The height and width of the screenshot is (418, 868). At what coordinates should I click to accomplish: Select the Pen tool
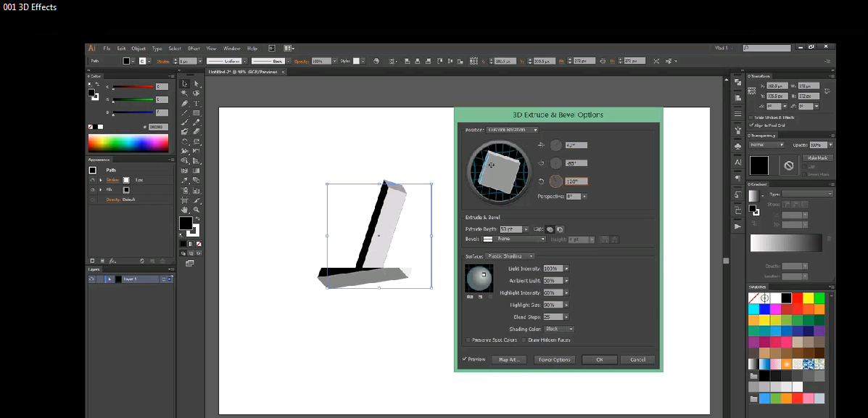(183, 104)
